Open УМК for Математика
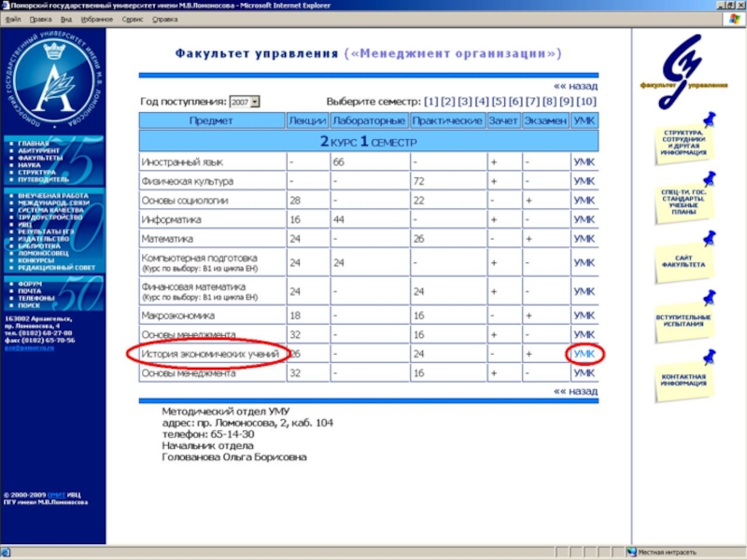747x560 pixels. (585, 239)
